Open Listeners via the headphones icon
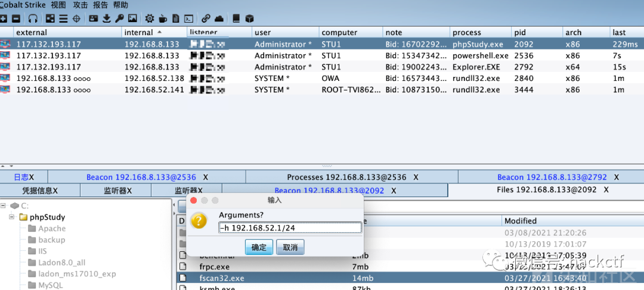 click(x=33, y=18)
